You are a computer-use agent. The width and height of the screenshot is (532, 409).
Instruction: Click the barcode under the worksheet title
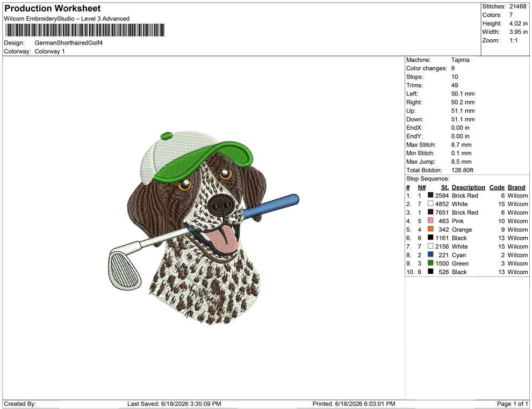tap(84, 30)
